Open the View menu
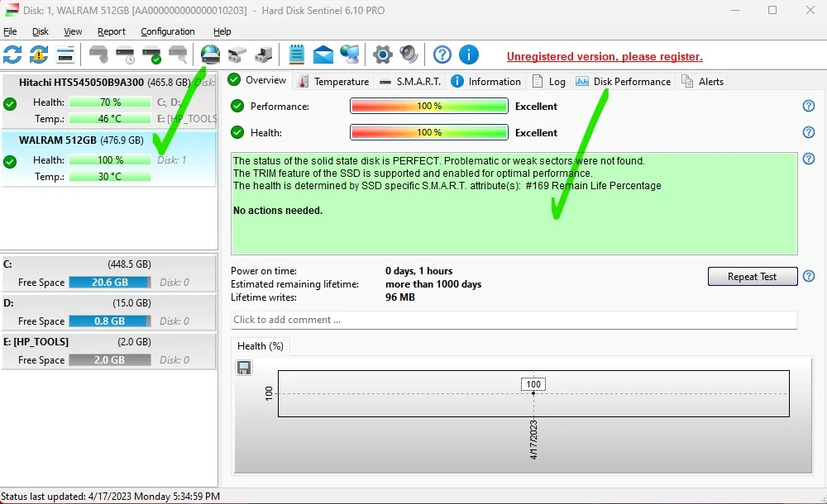827x504 pixels. point(73,31)
